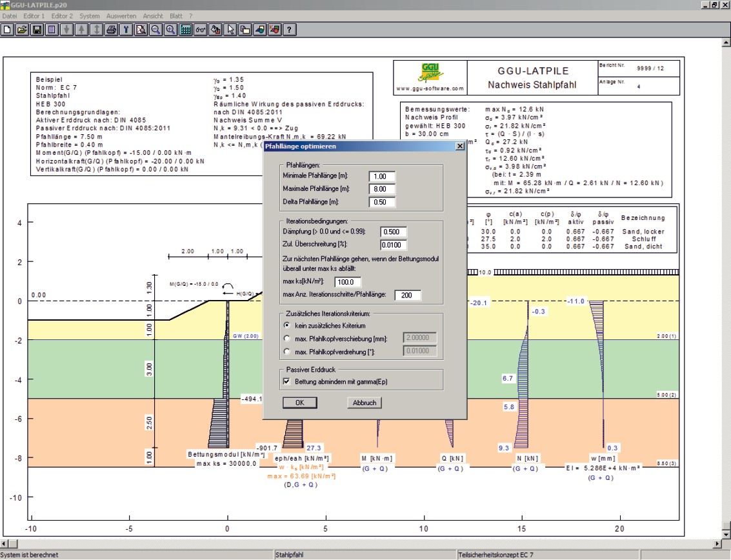Click 'max = 63.69 [kN/m²]' orange label

pos(301,476)
